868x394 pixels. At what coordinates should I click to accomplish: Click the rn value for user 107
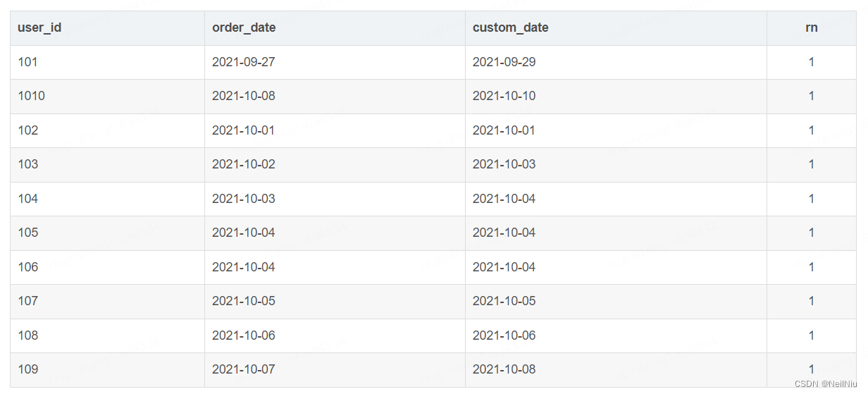[x=812, y=301]
